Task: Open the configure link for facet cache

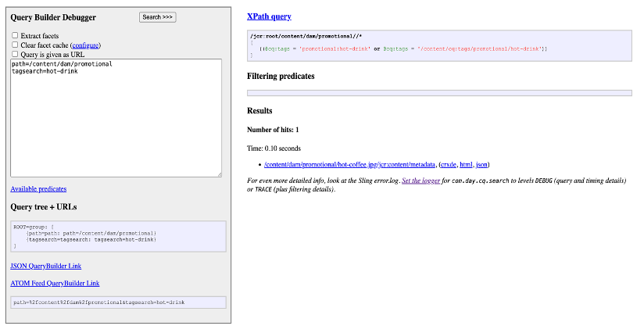Action: [84, 45]
